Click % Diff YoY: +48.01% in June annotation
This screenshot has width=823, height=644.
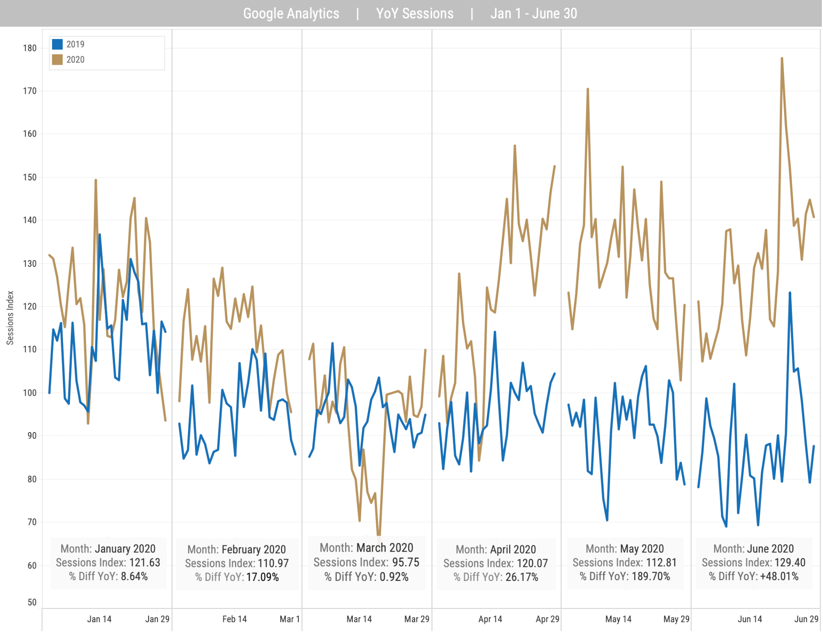coord(753,576)
